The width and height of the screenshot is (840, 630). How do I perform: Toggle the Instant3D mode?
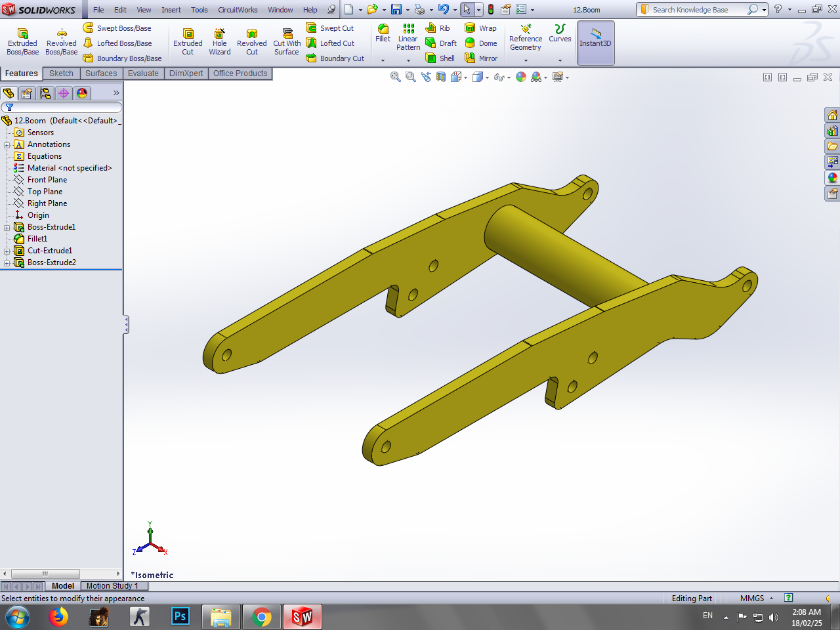click(595, 43)
